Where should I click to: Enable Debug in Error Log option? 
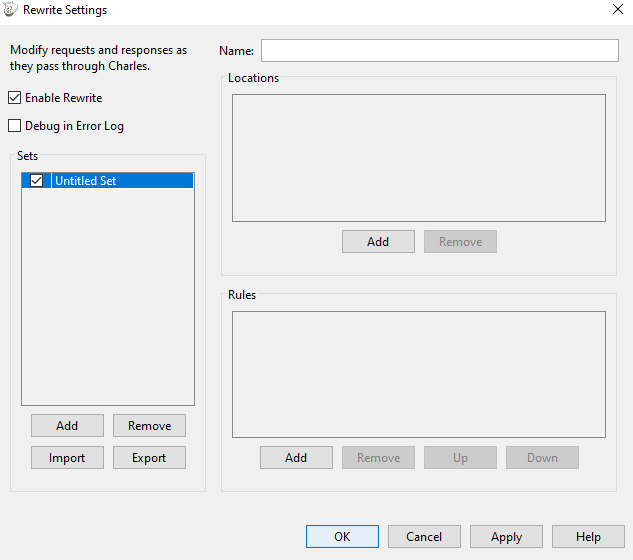[x=15, y=126]
